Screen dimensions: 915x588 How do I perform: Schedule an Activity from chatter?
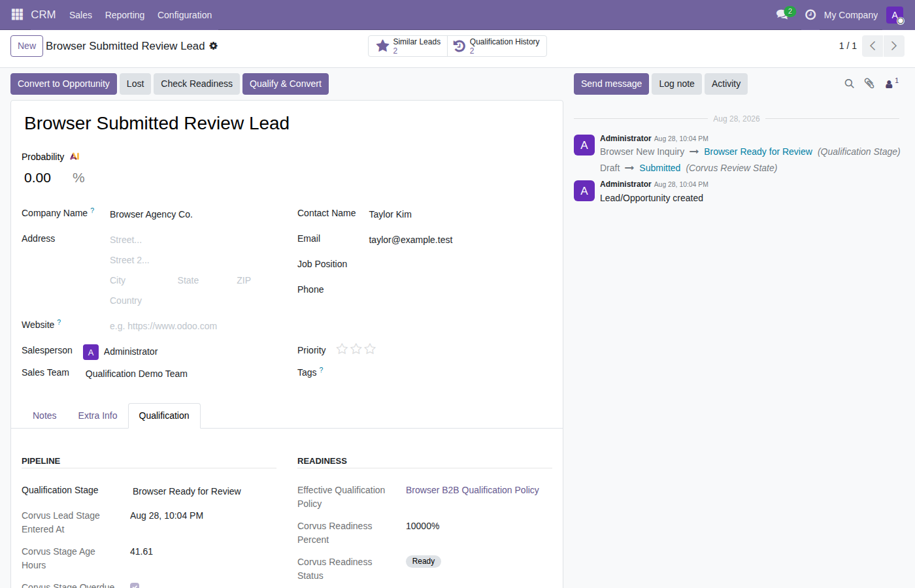pos(726,84)
